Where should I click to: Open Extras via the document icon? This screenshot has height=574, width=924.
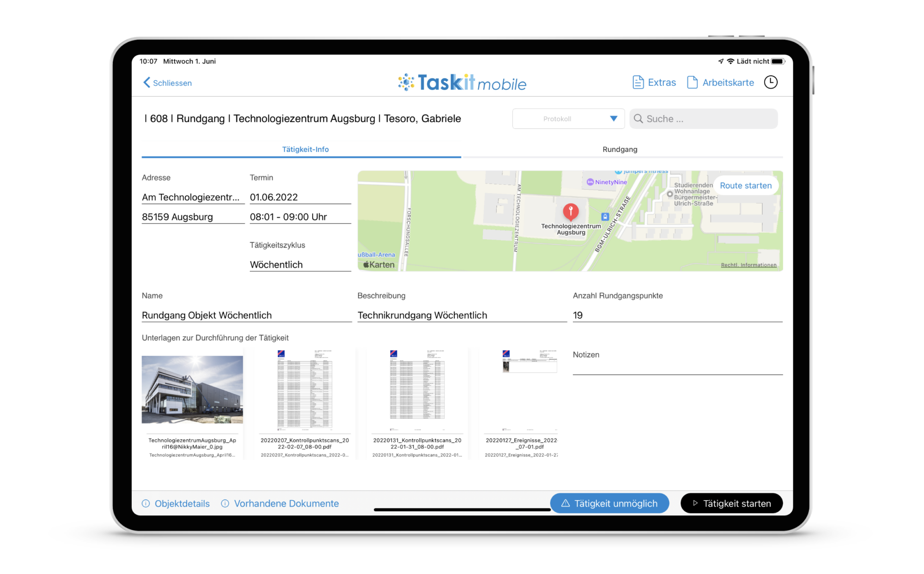coord(638,82)
